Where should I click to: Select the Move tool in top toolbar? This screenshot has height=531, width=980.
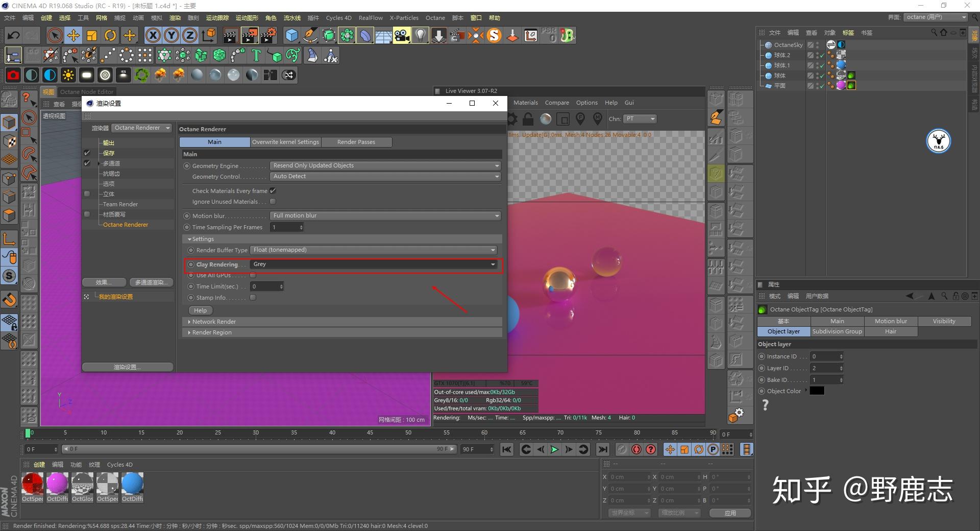point(73,35)
